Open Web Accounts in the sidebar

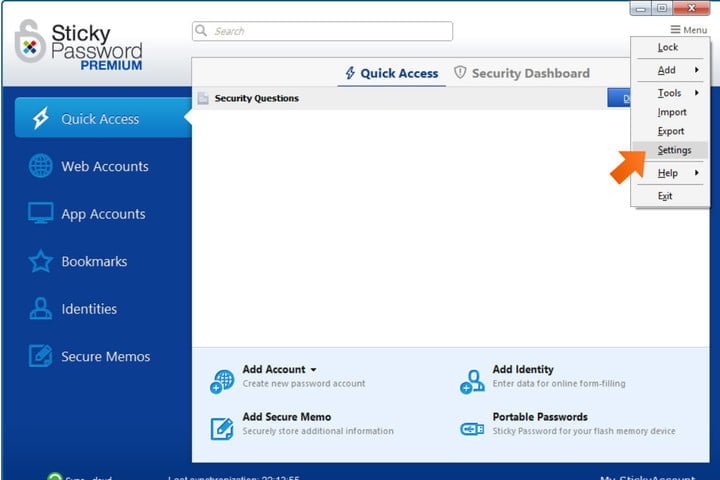(x=105, y=166)
